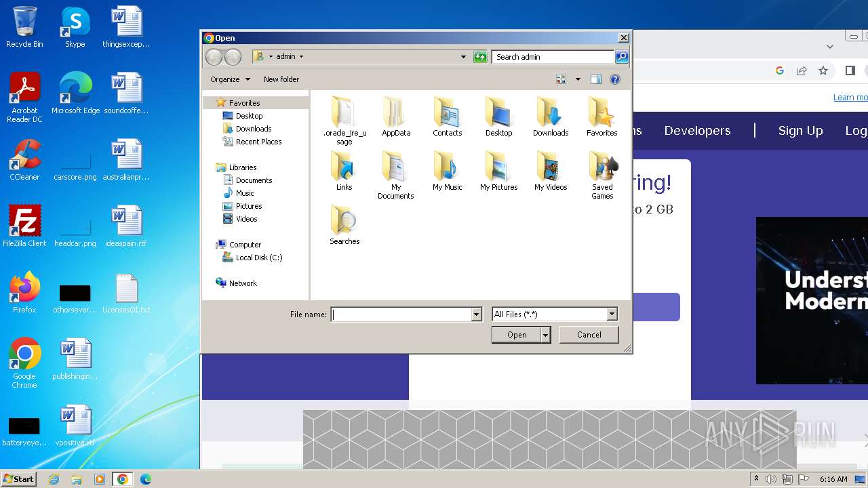Open Internet Explorer from taskbar
This screenshot has height=488, width=868.
click(x=54, y=479)
